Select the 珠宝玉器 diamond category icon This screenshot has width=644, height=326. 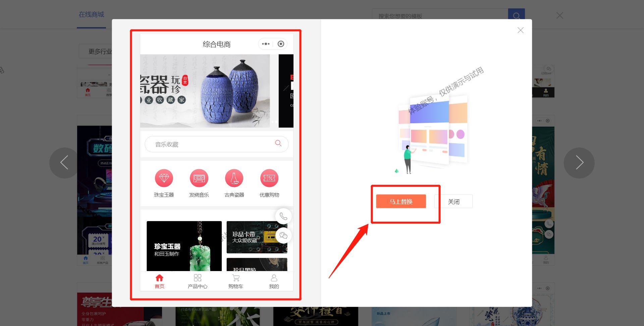click(x=164, y=178)
